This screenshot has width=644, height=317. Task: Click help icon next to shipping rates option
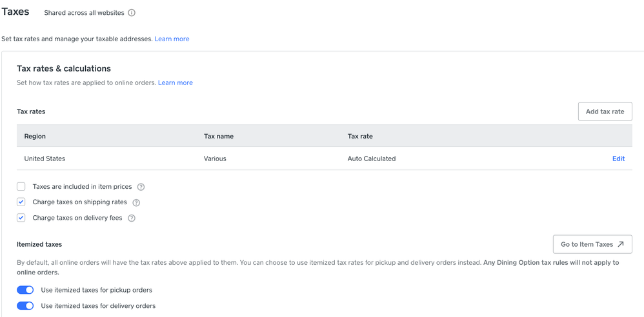pyautogui.click(x=136, y=202)
